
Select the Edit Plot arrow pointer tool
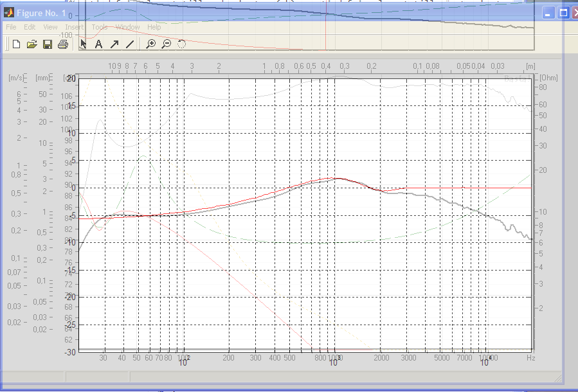coord(84,44)
